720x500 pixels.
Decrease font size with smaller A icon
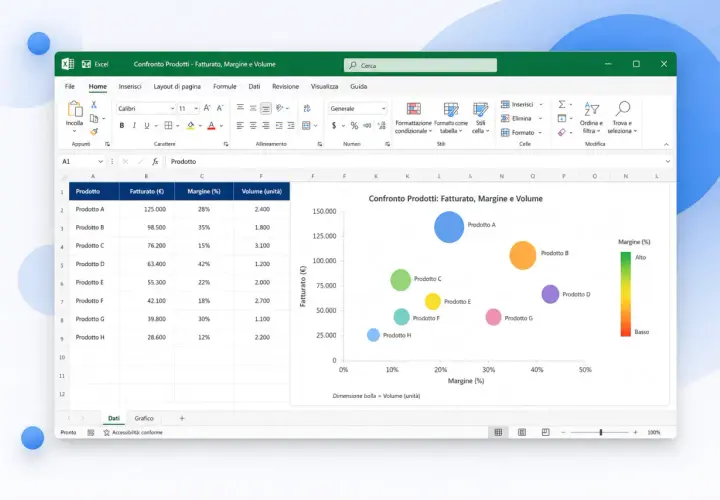[220, 108]
